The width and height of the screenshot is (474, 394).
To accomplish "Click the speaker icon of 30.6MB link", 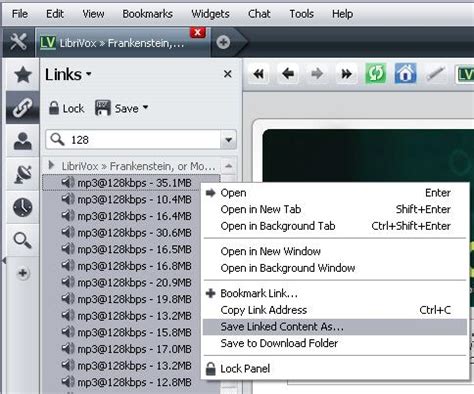I will 68,232.
